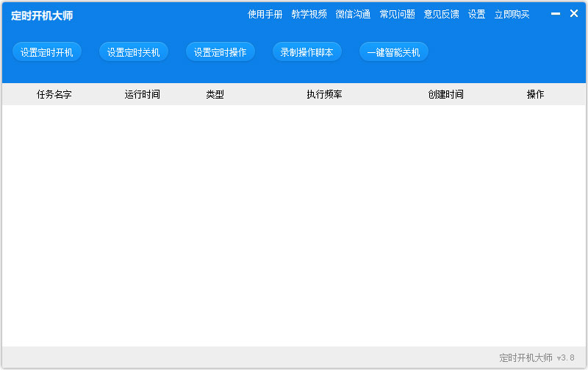
Task: Open the 教学视频 tutorial link
Action: coord(309,15)
